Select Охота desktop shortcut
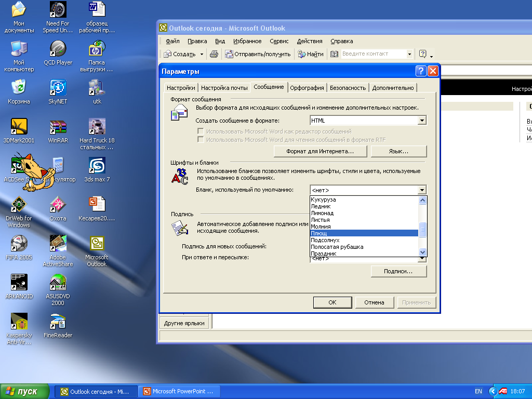This screenshot has height=399, width=532. (58, 209)
